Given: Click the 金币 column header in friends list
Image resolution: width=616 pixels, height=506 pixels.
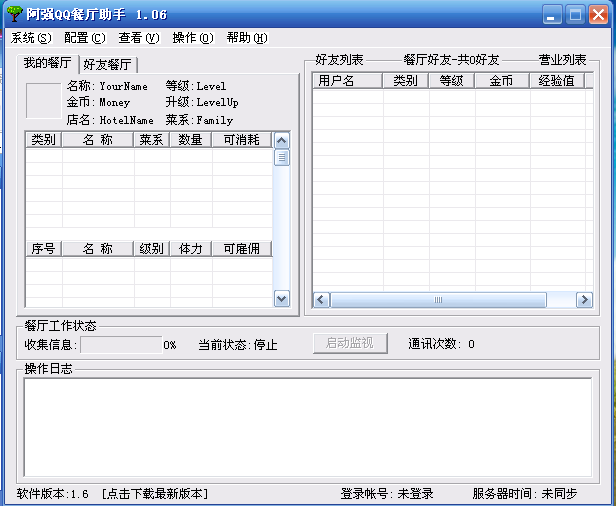Looking at the screenshot, I should pyautogui.click(x=502, y=81).
